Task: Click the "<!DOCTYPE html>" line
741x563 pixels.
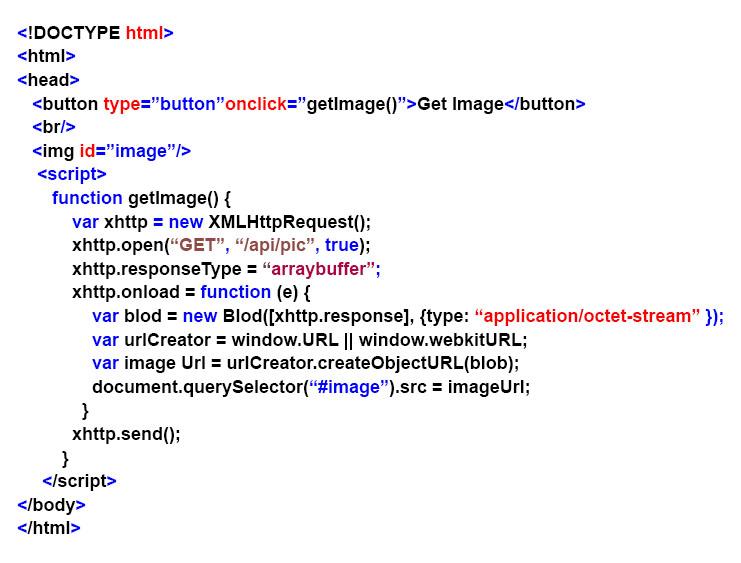Action: (x=95, y=33)
